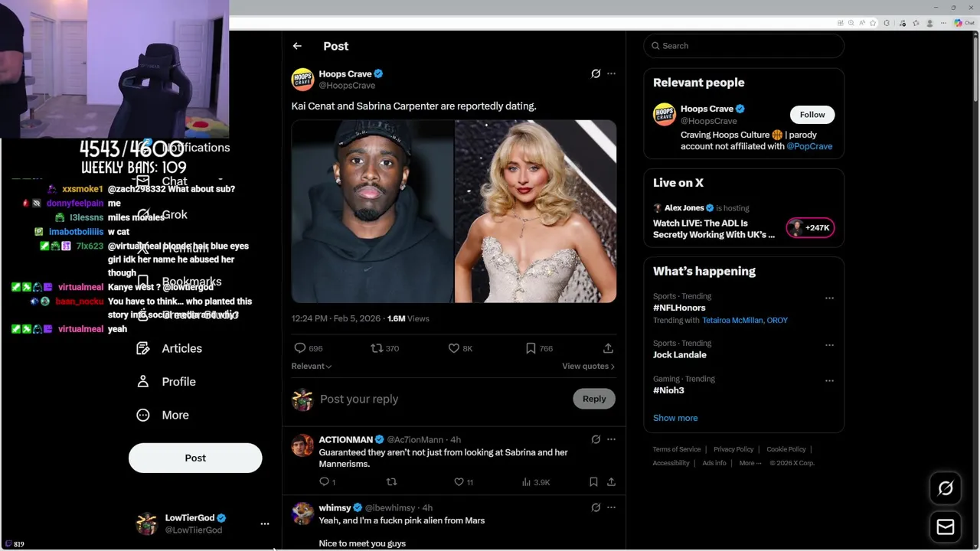Viewport: 980px width, 551px height.
Task: Click the back arrow beside Post
Action: coord(297,46)
